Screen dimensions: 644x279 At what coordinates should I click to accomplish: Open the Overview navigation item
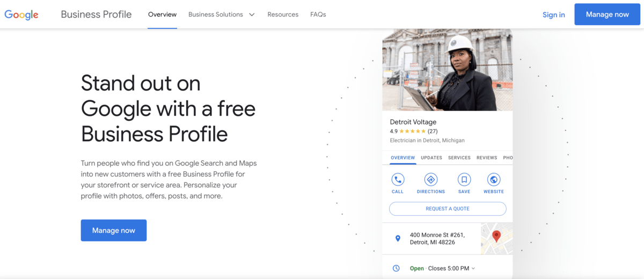tap(162, 14)
